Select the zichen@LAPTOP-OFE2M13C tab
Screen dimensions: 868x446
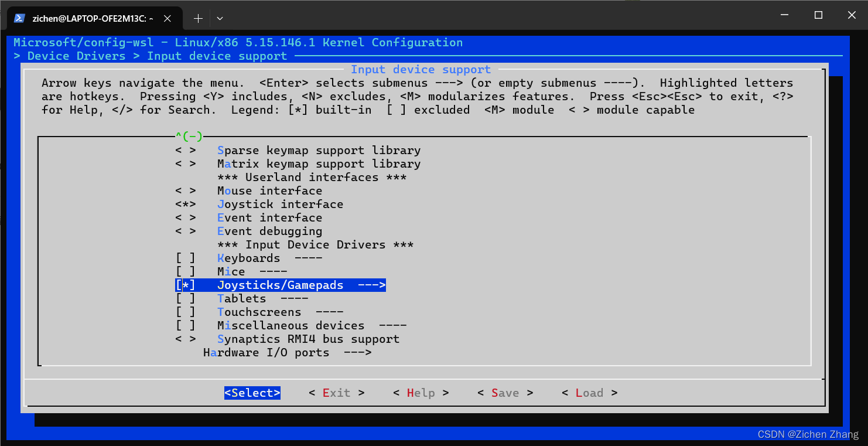tap(94, 19)
